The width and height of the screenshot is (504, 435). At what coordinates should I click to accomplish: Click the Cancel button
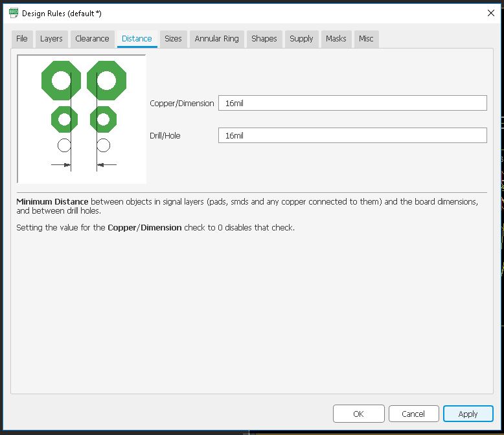[413, 414]
